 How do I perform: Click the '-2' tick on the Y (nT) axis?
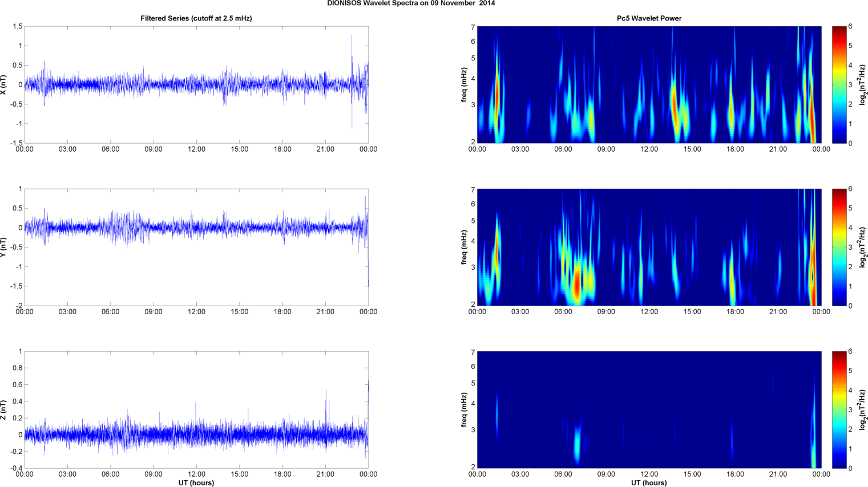(x=18, y=306)
